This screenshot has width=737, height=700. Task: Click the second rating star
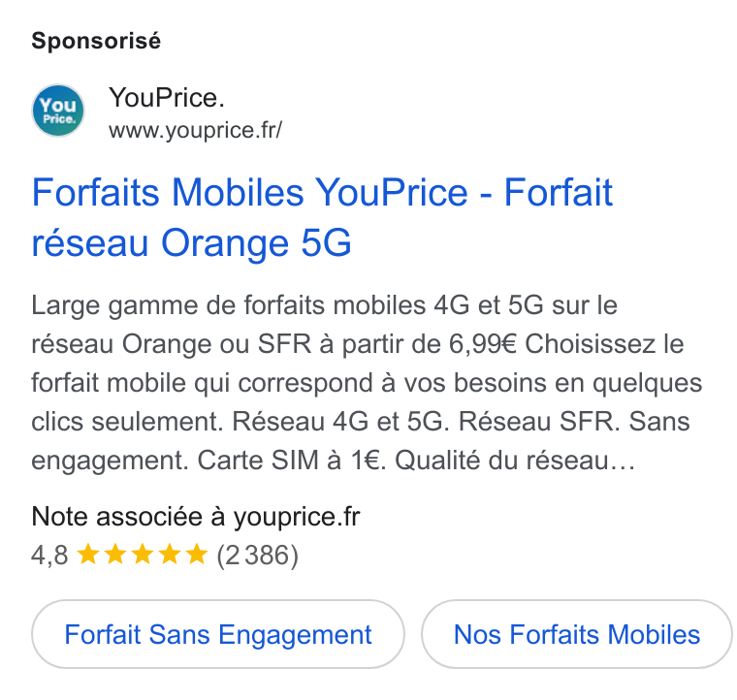[115, 554]
